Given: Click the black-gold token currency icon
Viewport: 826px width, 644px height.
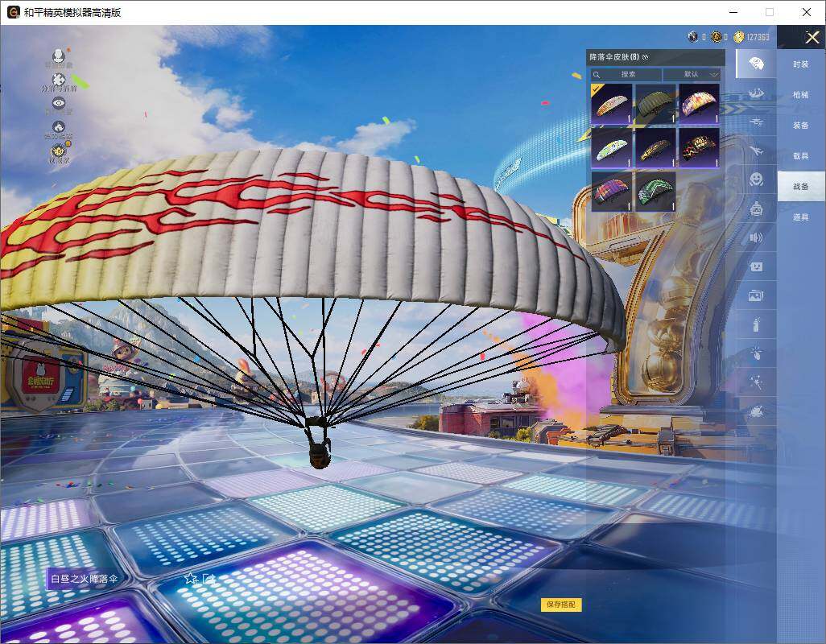Looking at the screenshot, I should [716, 37].
